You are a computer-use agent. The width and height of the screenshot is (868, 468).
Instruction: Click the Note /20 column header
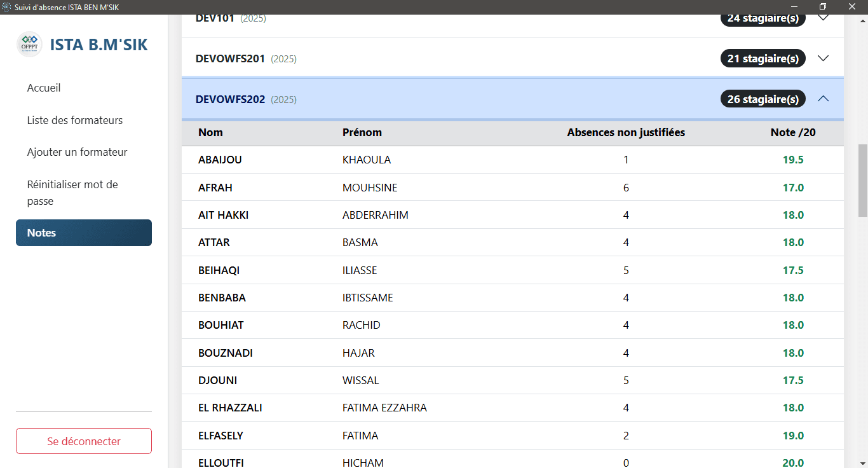(x=793, y=132)
